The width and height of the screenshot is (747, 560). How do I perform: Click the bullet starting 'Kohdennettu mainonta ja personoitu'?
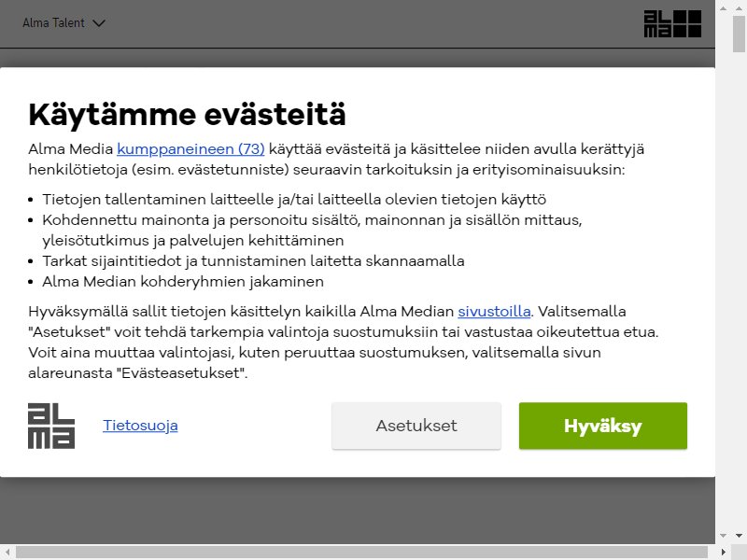(x=312, y=231)
